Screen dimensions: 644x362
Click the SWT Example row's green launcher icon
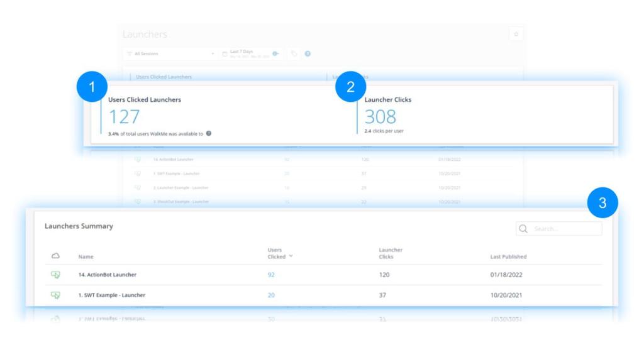[x=55, y=295]
